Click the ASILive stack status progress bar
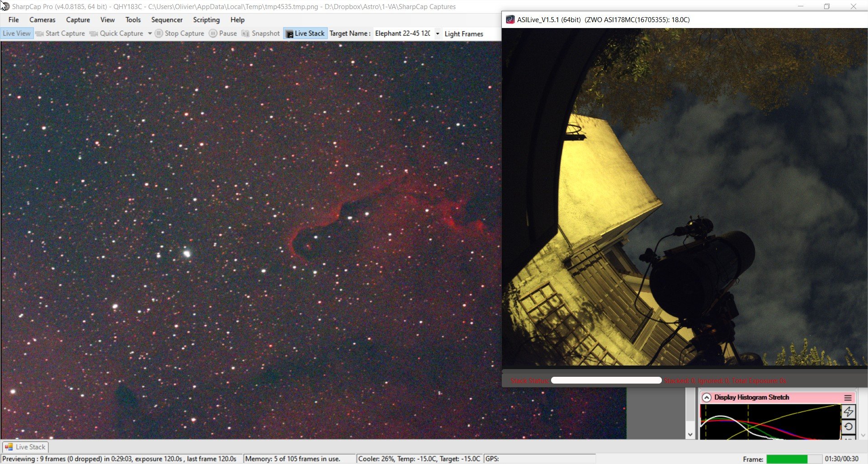 [x=606, y=380]
